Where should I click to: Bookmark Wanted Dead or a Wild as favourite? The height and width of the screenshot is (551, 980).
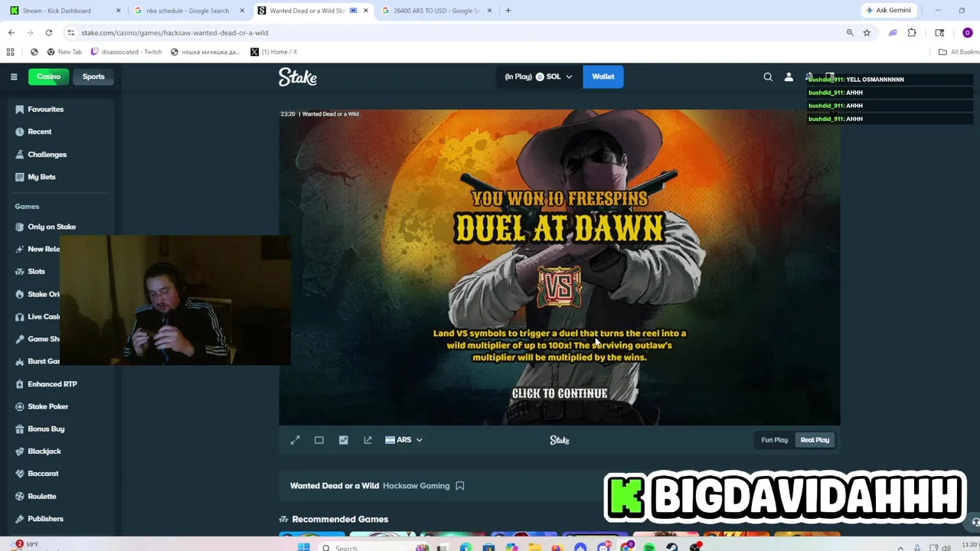(459, 486)
